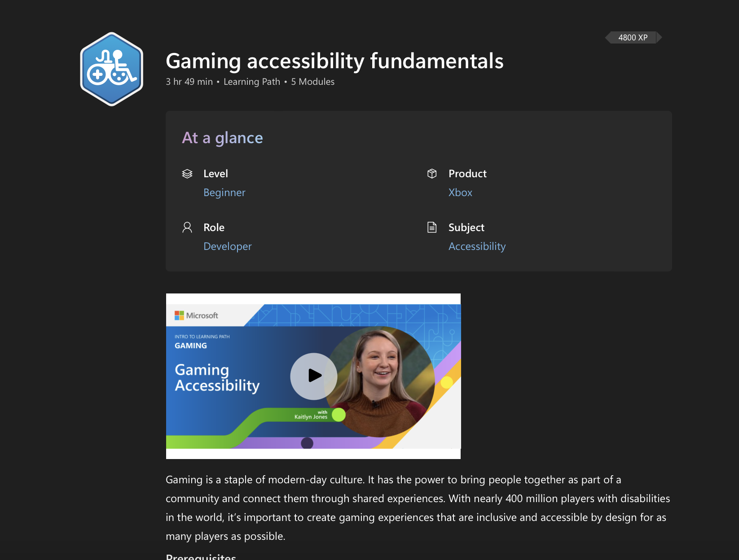
Task: Click the 'Kaitlyn Jones' name in thumbnail
Action: [x=311, y=417]
